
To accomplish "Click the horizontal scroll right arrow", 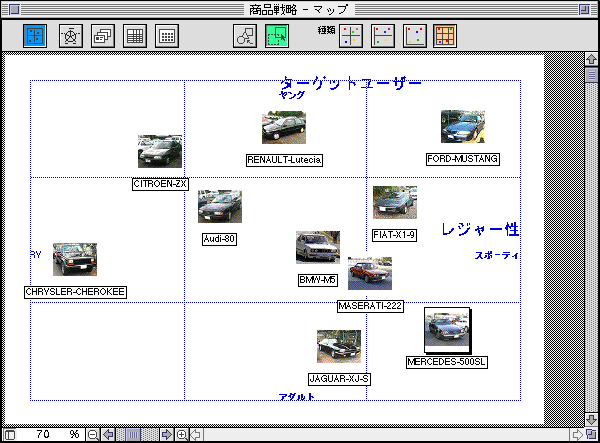I will 577,435.
